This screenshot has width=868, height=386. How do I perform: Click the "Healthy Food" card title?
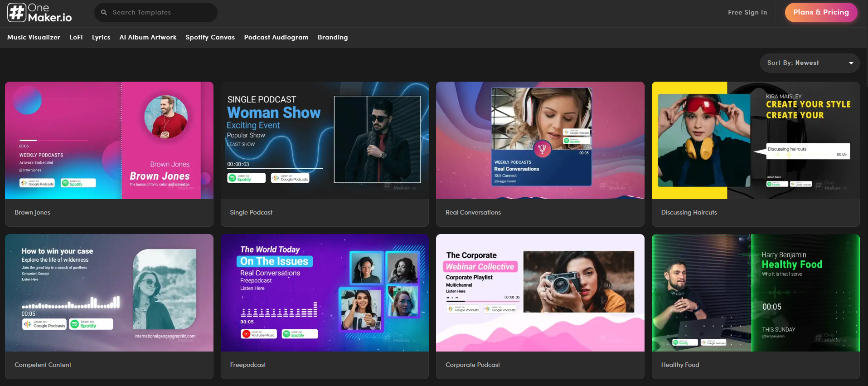(x=680, y=365)
